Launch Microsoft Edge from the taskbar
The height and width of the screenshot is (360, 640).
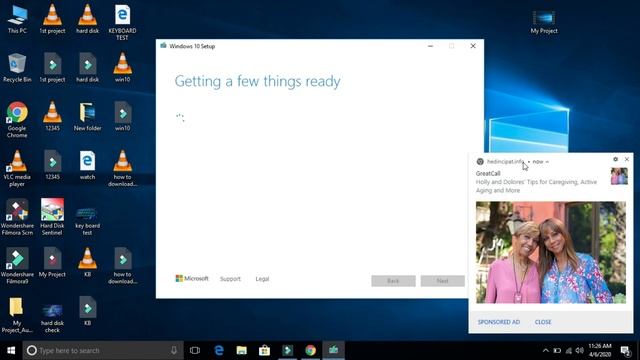point(219,350)
